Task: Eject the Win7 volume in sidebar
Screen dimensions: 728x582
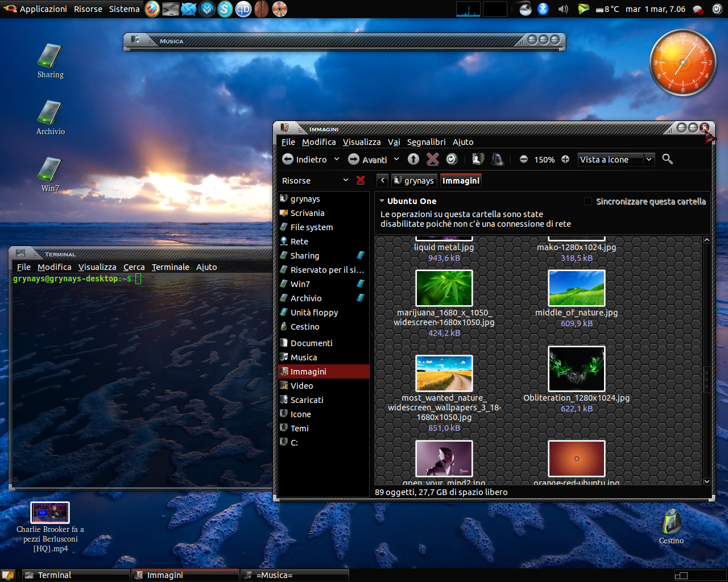Action: click(x=360, y=284)
